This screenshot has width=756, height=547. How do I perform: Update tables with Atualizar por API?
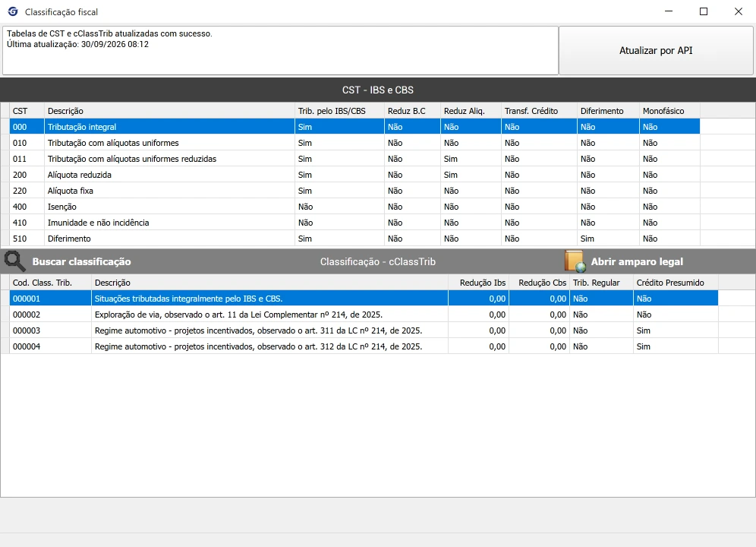point(656,50)
